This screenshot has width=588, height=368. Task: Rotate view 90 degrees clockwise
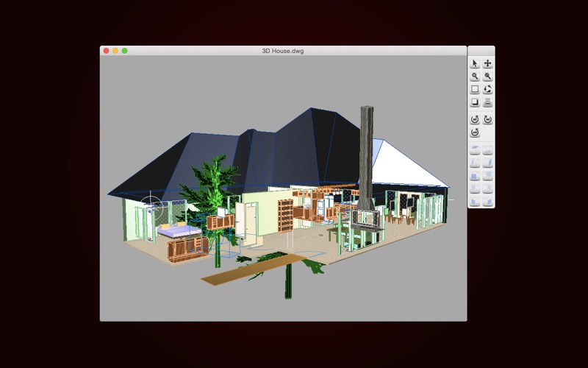pyautogui.click(x=487, y=119)
